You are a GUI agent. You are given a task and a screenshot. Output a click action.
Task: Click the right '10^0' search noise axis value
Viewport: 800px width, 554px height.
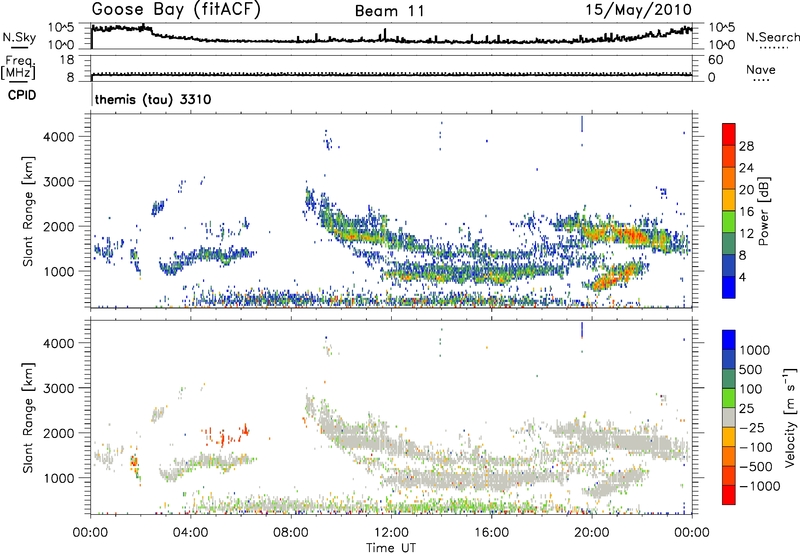pos(722,45)
